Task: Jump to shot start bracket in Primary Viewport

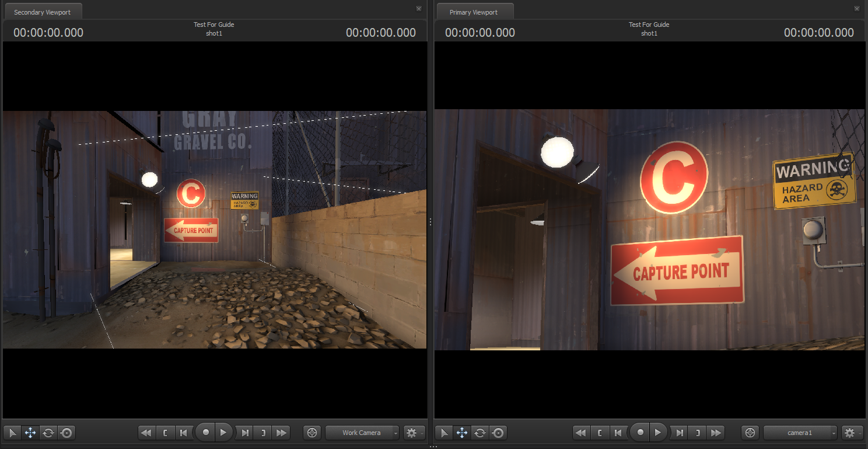Action: [x=600, y=433]
